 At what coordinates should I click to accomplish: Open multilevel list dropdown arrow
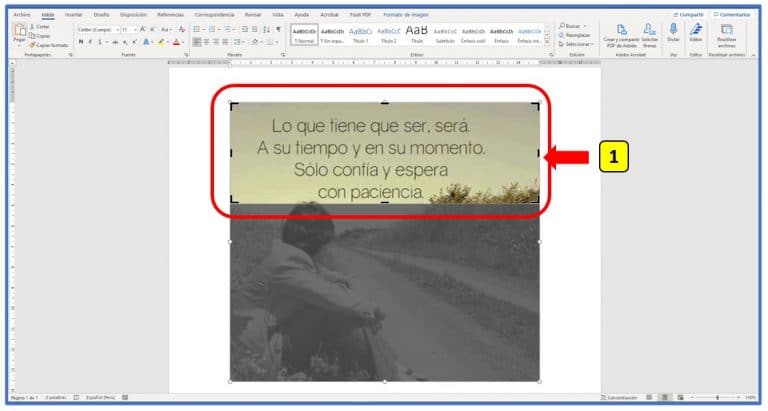234,29
